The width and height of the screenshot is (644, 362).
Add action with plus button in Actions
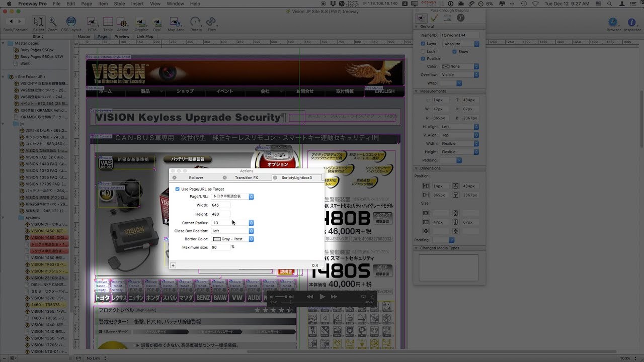click(173, 265)
